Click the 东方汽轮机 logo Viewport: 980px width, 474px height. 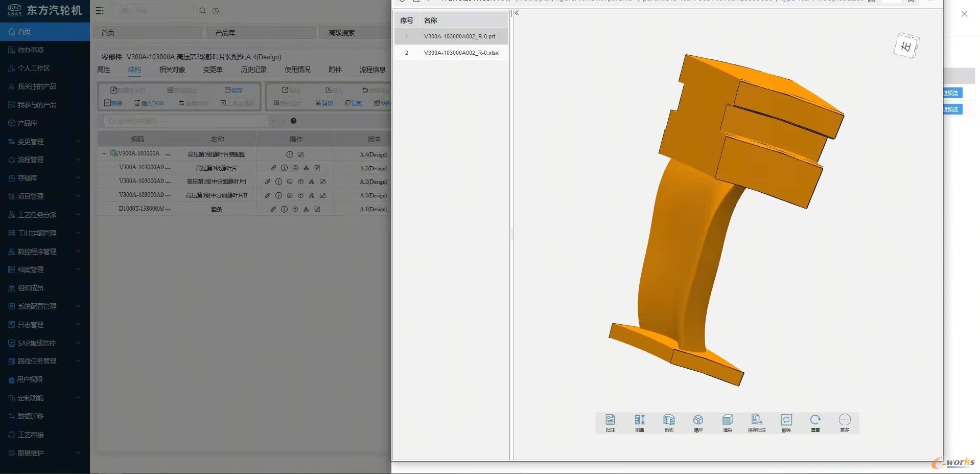(x=44, y=10)
